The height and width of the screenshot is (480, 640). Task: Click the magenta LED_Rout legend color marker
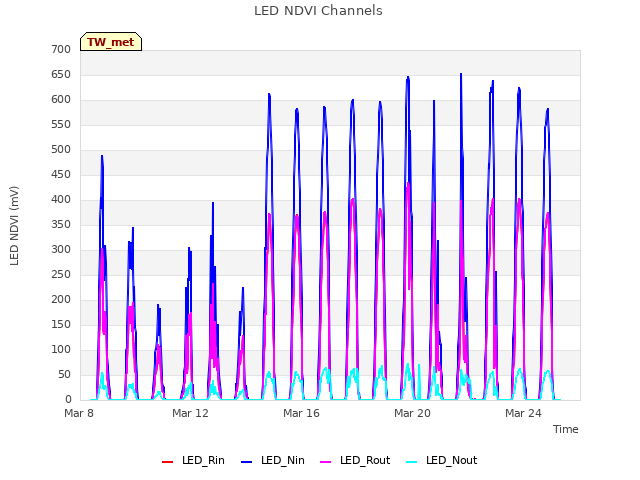click(x=326, y=462)
